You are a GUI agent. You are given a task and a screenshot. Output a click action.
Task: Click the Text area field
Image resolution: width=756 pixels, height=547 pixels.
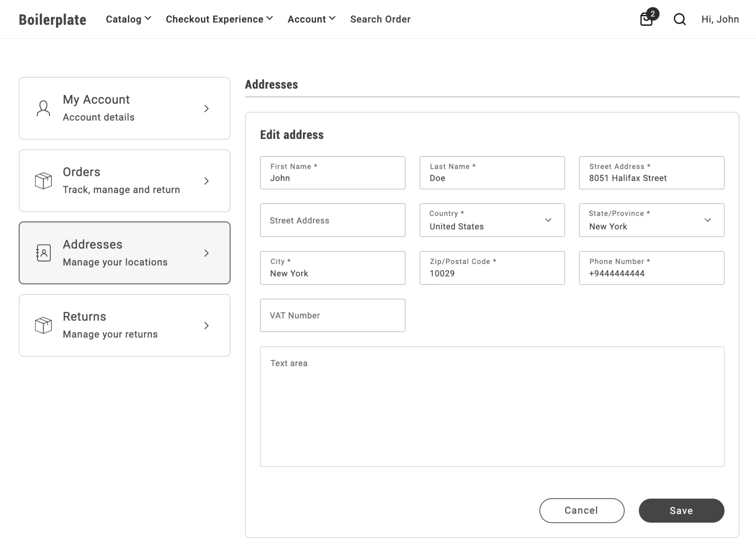(x=492, y=406)
